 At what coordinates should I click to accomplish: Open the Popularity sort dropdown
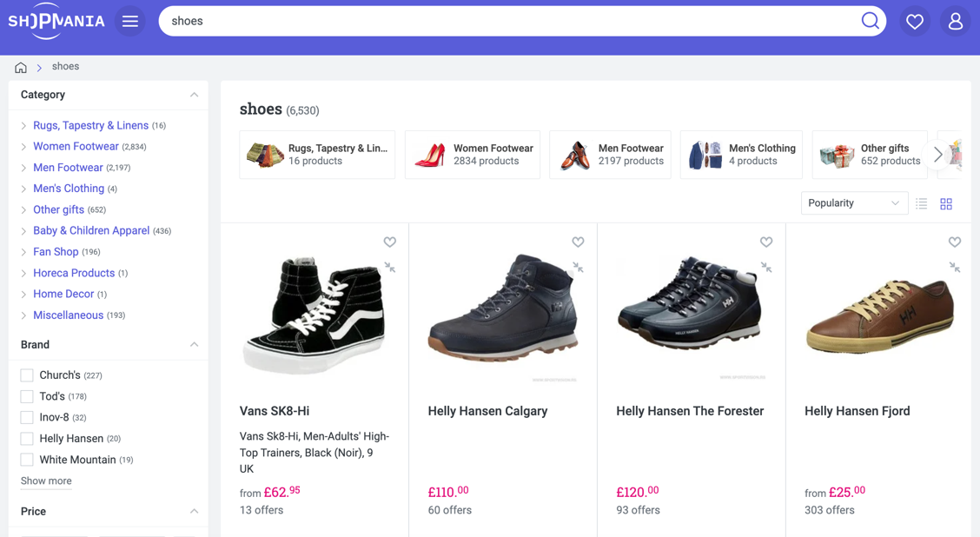[x=853, y=202]
